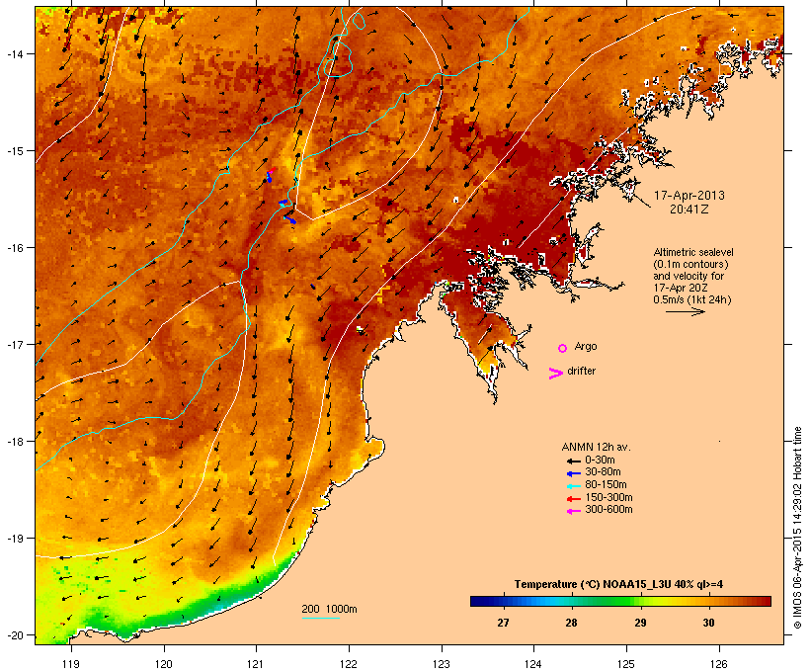Viewport: 810px width, 672px height.
Task: Click the black 0-30m legend arrow
Action: [x=573, y=461]
